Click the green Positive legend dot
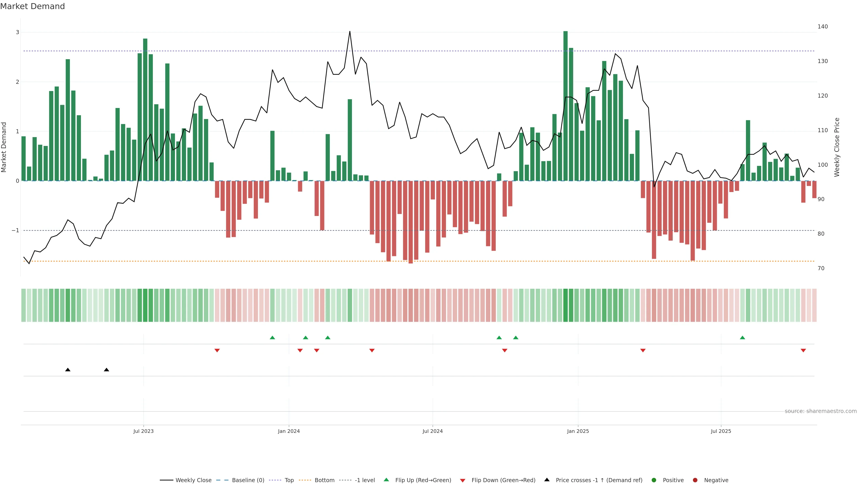 coord(654,480)
